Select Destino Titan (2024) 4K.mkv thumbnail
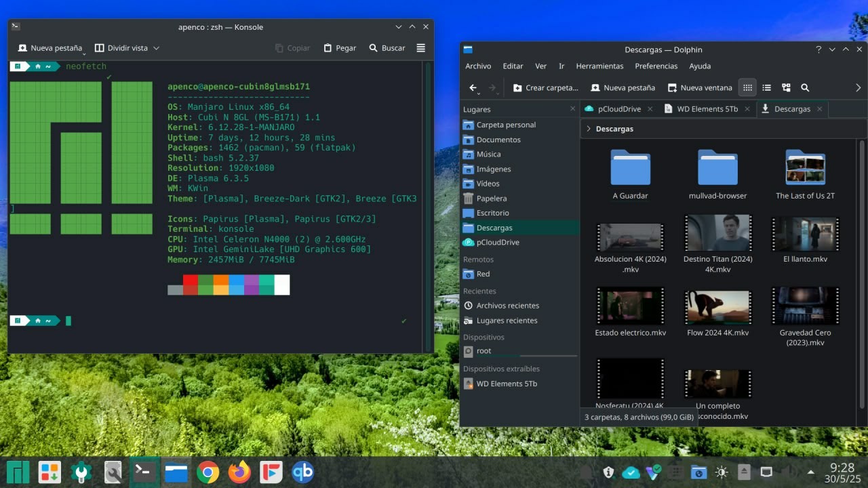 coord(717,233)
